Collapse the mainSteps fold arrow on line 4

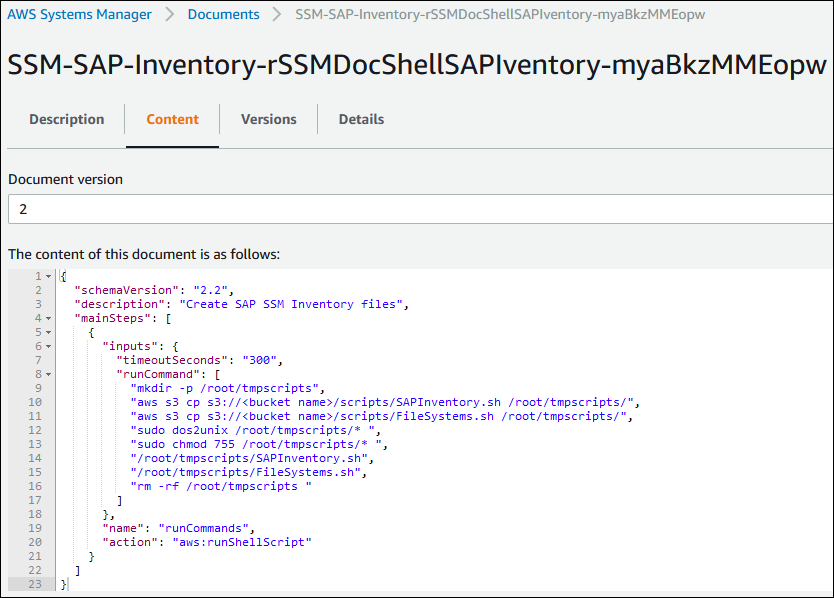click(x=48, y=318)
